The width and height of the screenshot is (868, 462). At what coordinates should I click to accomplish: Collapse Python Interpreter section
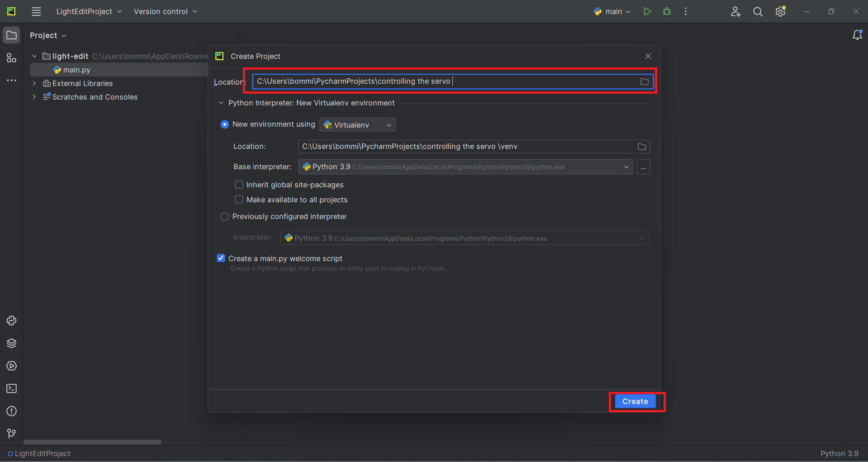click(x=221, y=103)
